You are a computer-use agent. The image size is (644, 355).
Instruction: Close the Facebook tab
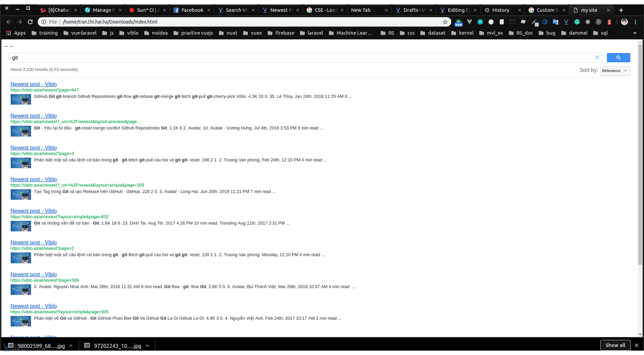point(209,10)
